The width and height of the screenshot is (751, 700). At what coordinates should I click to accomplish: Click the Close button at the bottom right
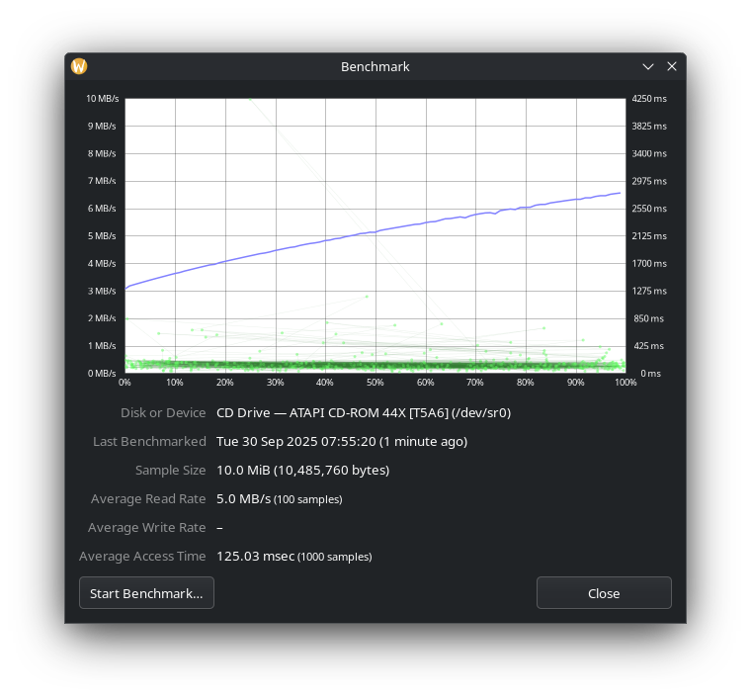tap(603, 593)
